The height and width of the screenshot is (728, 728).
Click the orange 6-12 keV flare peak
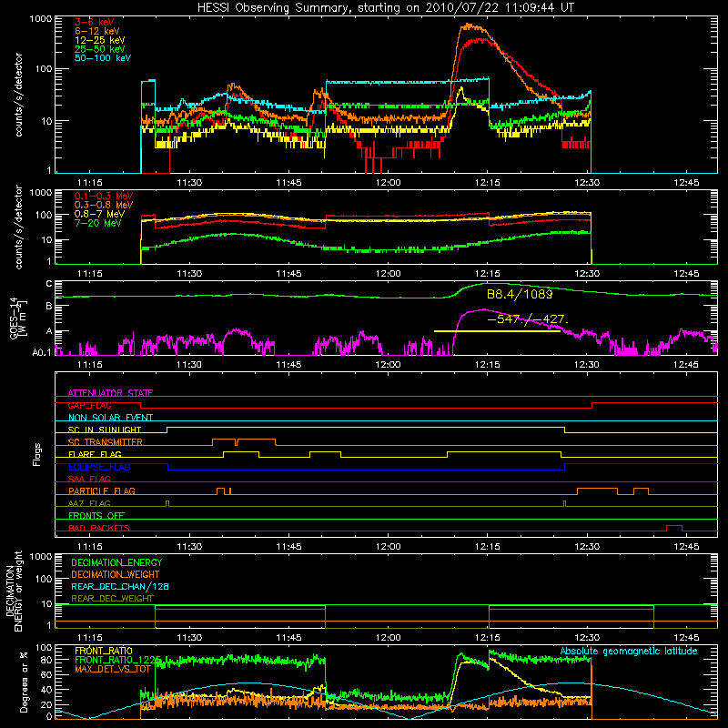(471, 27)
